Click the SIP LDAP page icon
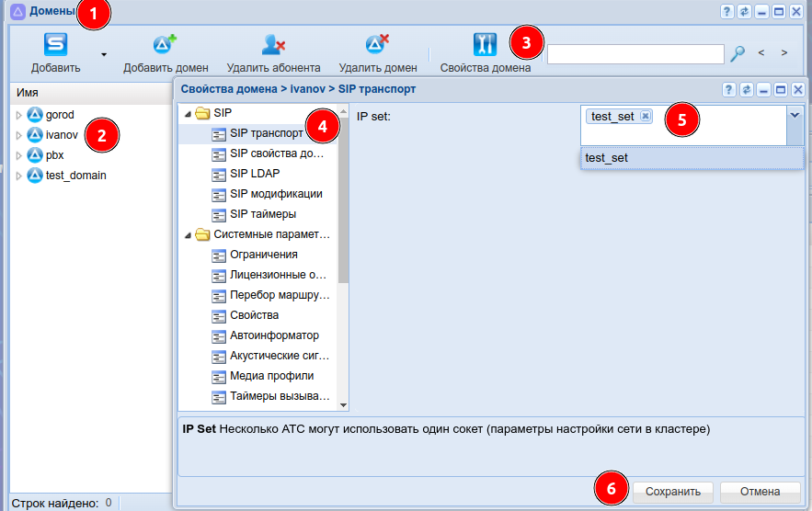 (219, 175)
